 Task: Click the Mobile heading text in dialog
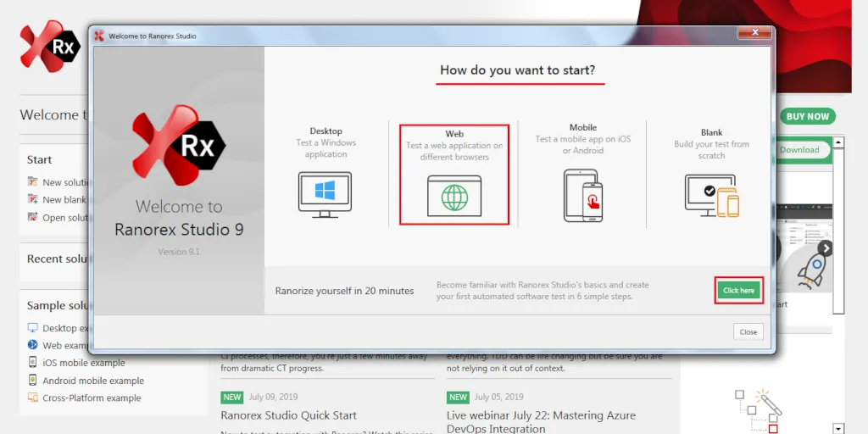(x=583, y=127)
